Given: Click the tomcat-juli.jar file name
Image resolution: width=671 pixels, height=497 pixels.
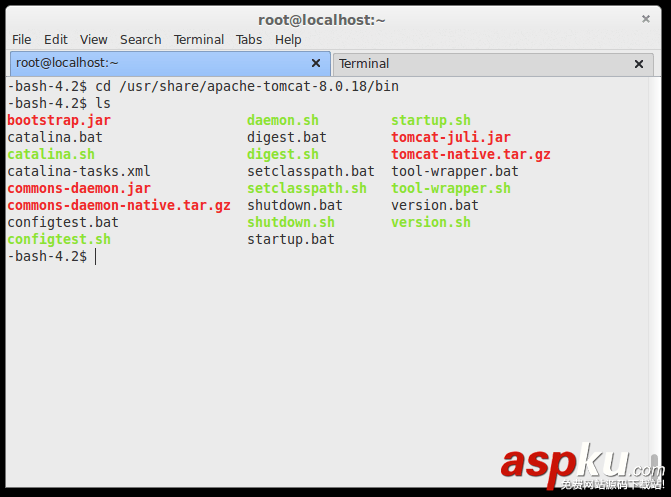Looking at the screenshot, I should tap(451, 137).
